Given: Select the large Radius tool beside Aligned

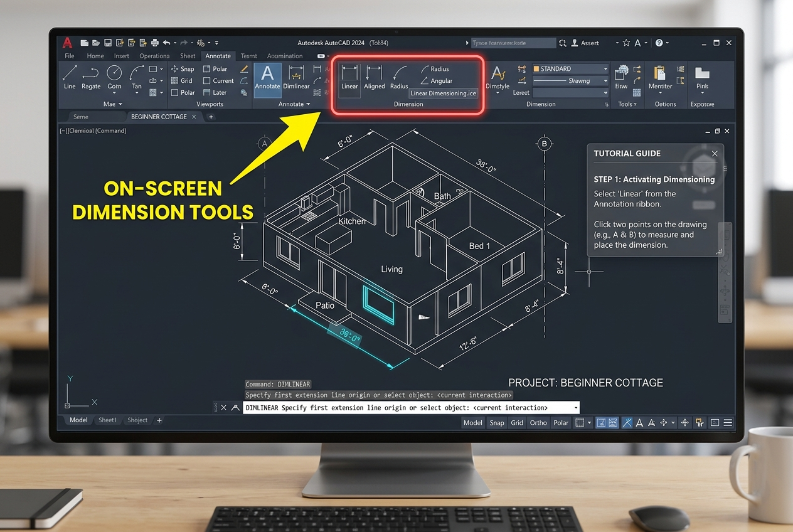Looking at the screenshot, I should point(399,78).
